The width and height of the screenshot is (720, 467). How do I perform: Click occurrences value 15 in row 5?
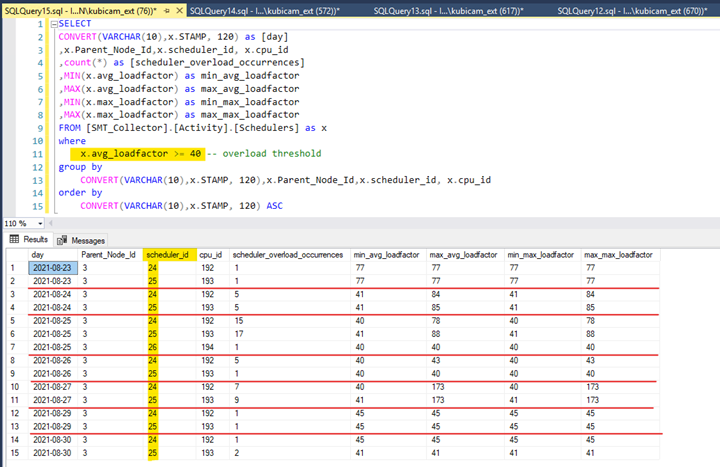pos(290,321)
